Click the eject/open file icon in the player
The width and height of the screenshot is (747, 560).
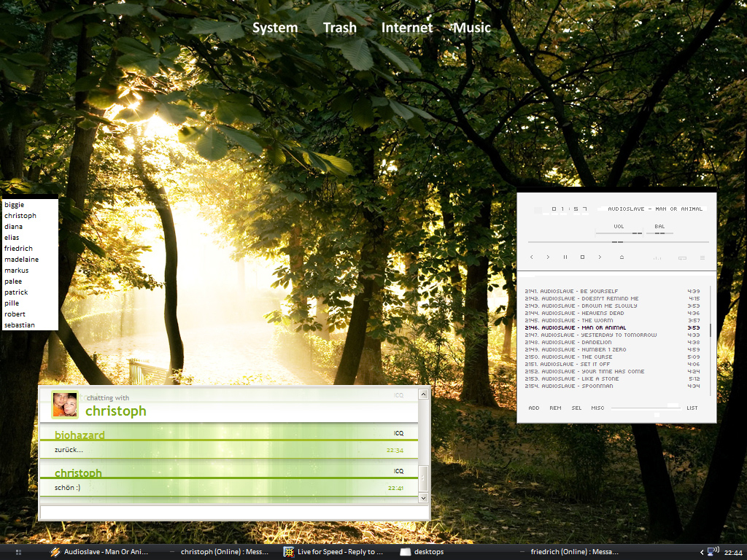point(622,257)
